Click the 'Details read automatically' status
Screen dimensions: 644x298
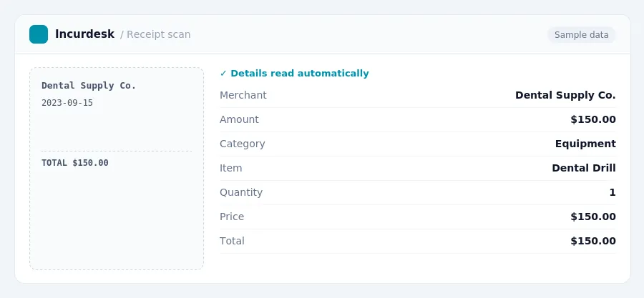[x=294, y=74]
